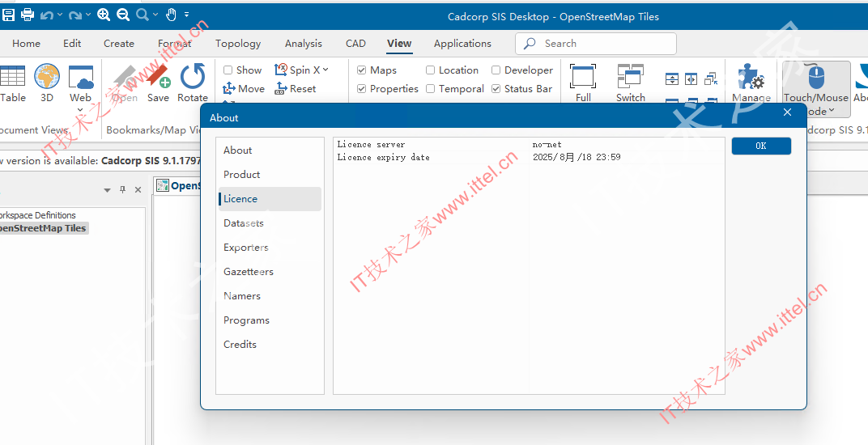Click the Touch/Mouse Mode mouse icon

816,78
